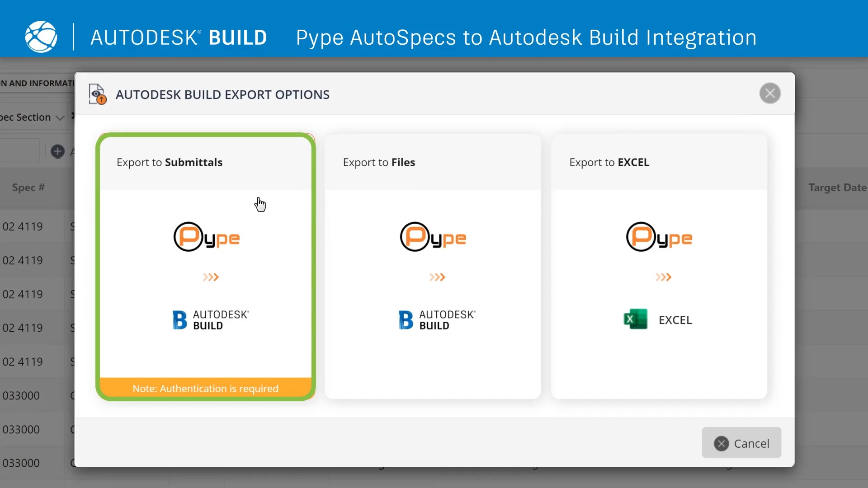The height and width of the screenshot is (488, 868).
Task: Click the plus add icon in background
Action: (57, 151)
